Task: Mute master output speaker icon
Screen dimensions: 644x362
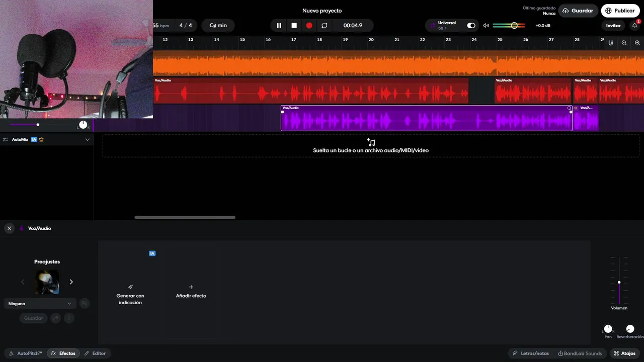Action: pos(486,26)
